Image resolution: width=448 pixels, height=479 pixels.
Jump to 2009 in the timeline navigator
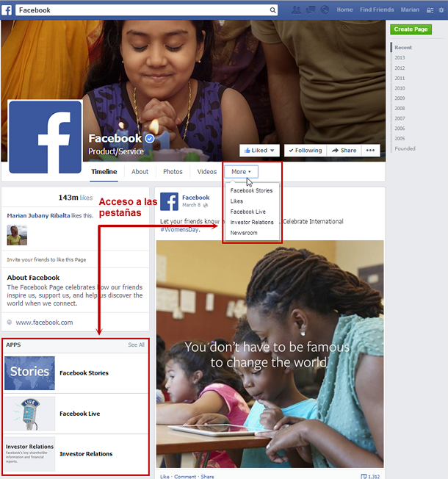pos(400,98)
